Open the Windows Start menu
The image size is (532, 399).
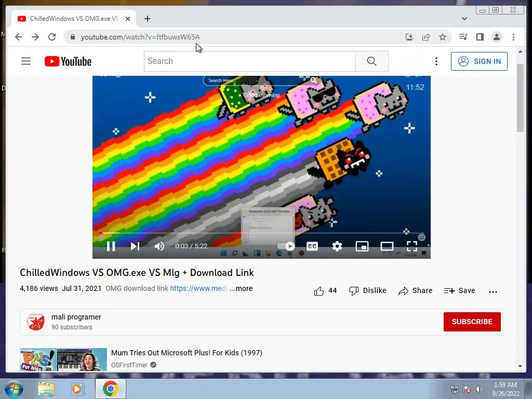tap(13, 389)
